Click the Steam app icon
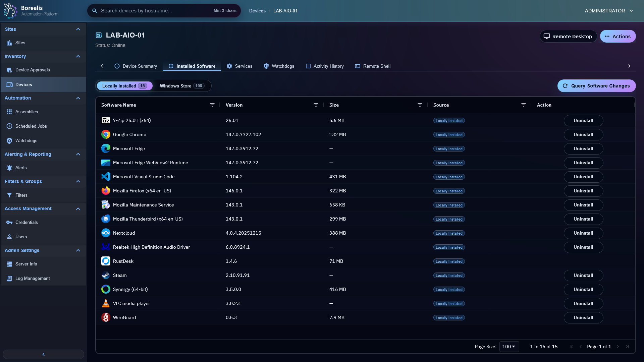This screenshot has width=644, height=362. (x=106, y=275)
